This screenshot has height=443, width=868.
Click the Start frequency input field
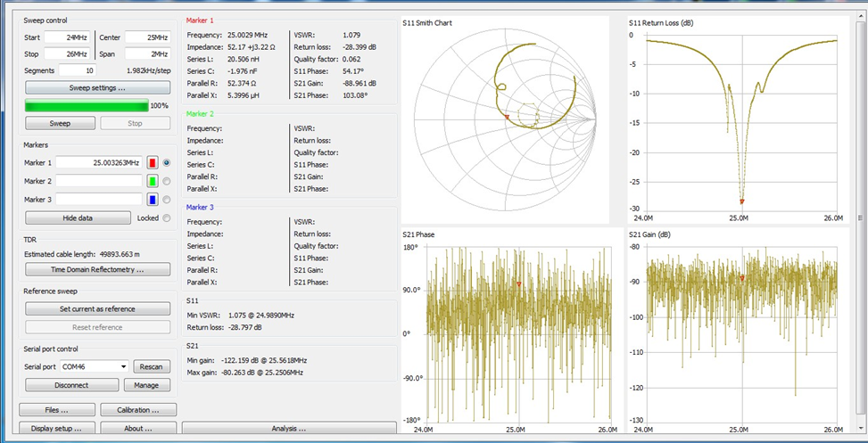point(66,37)
